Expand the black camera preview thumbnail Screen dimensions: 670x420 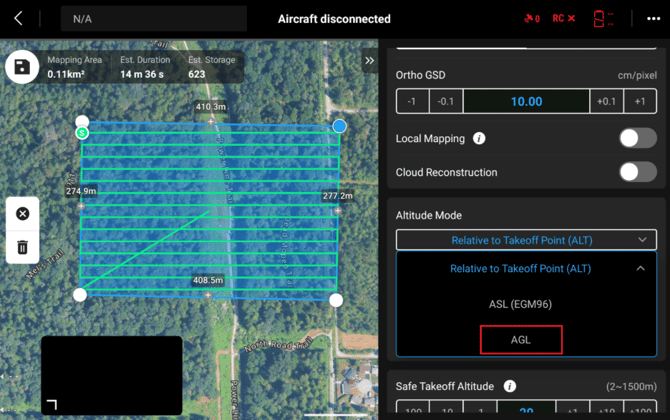coord(52,404)
